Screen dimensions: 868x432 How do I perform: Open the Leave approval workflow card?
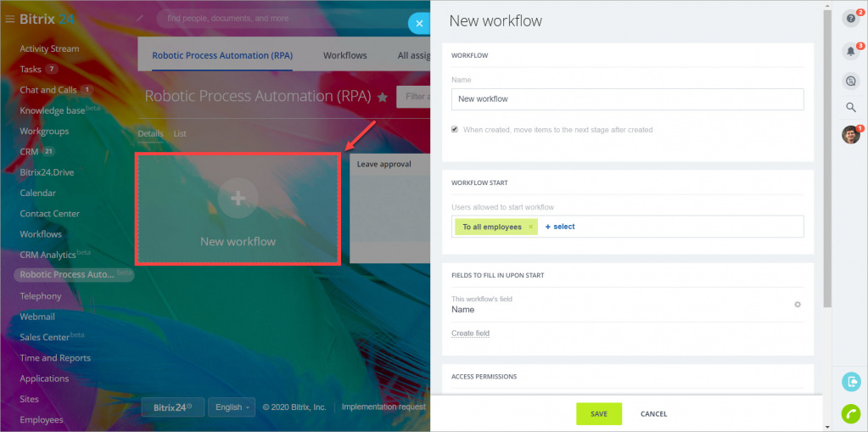click(389, 208)
